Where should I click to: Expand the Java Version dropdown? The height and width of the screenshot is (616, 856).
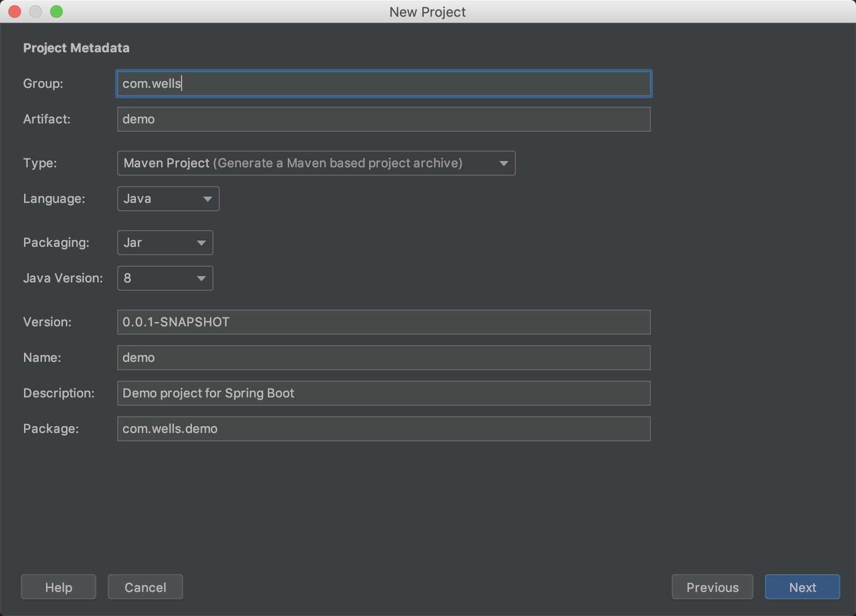(165, 278)
